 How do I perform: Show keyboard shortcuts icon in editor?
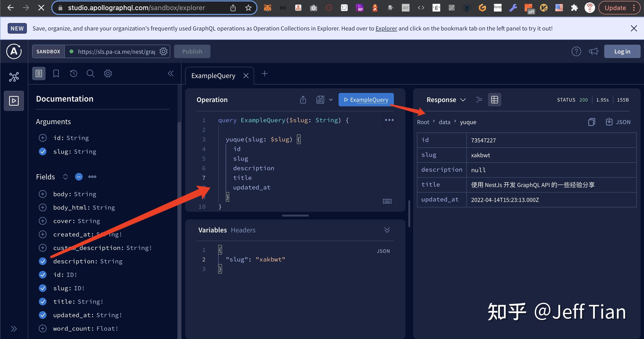point(387,201)
